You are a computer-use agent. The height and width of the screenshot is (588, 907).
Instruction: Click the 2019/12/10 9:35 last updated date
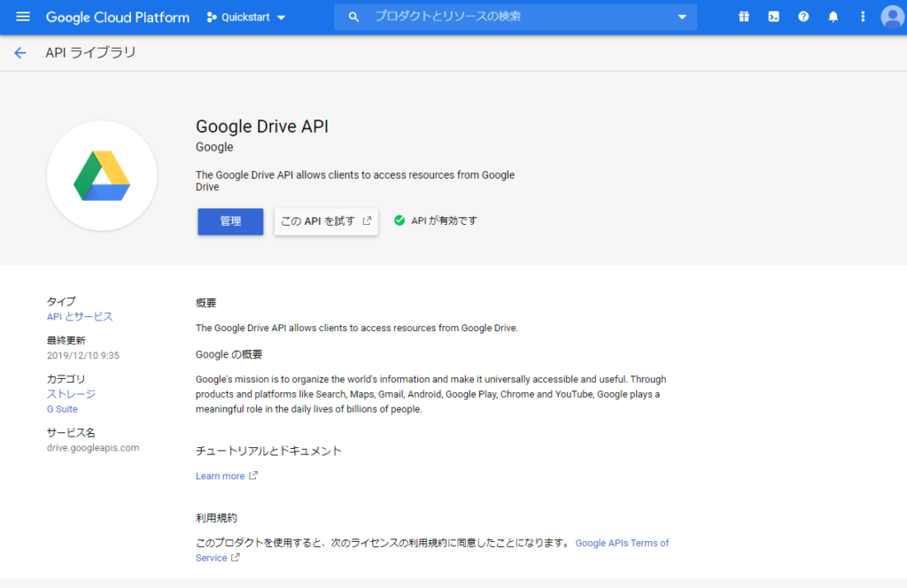(x=83, y=356)
